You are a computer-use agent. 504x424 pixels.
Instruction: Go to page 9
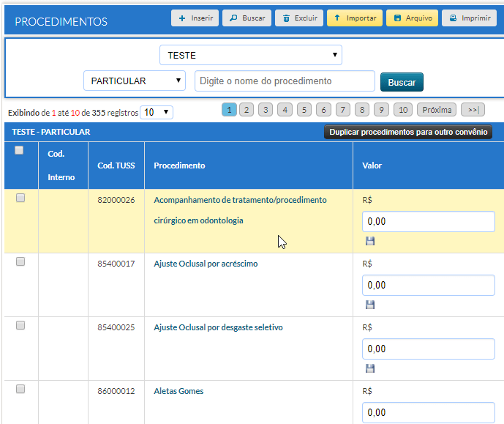point(381,110)
